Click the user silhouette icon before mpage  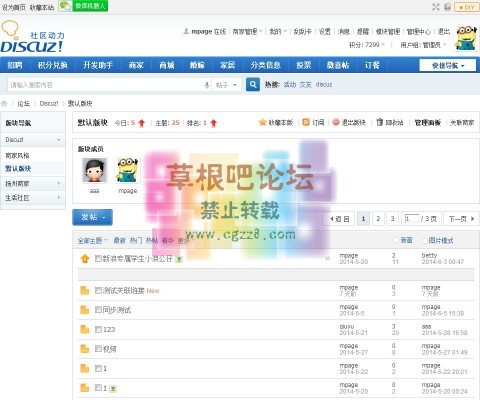(186, 31)
